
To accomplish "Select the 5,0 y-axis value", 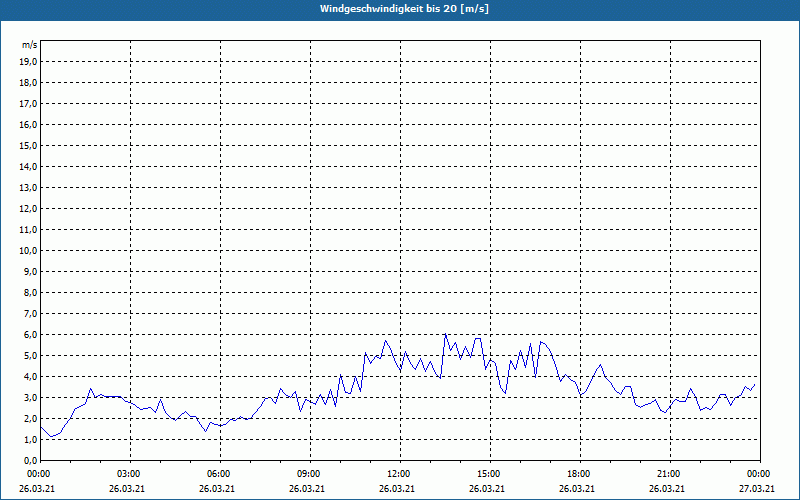I will pyautogui.click(x=30, y=356).
